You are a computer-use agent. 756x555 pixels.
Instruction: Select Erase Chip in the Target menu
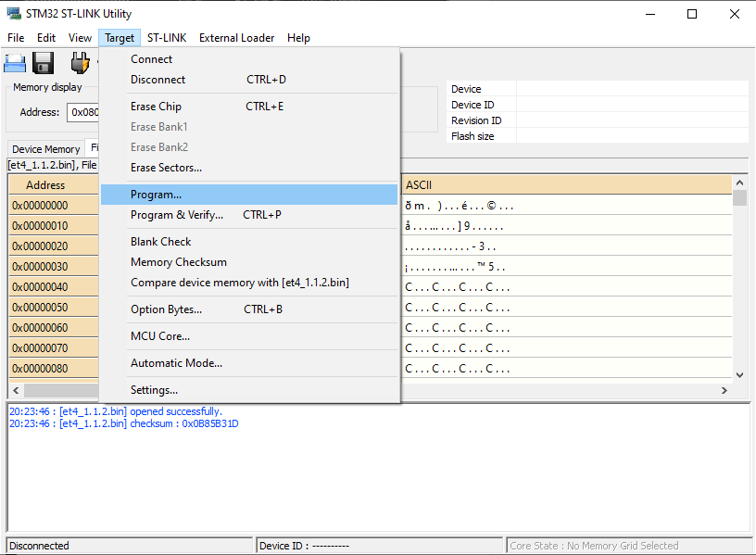pyautogui.click(x=249, y=106)
